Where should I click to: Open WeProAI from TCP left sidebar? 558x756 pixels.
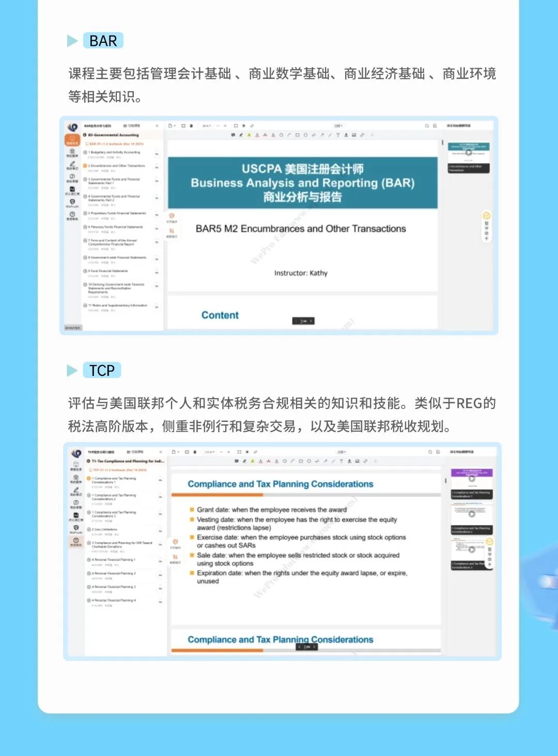(76, 529)
